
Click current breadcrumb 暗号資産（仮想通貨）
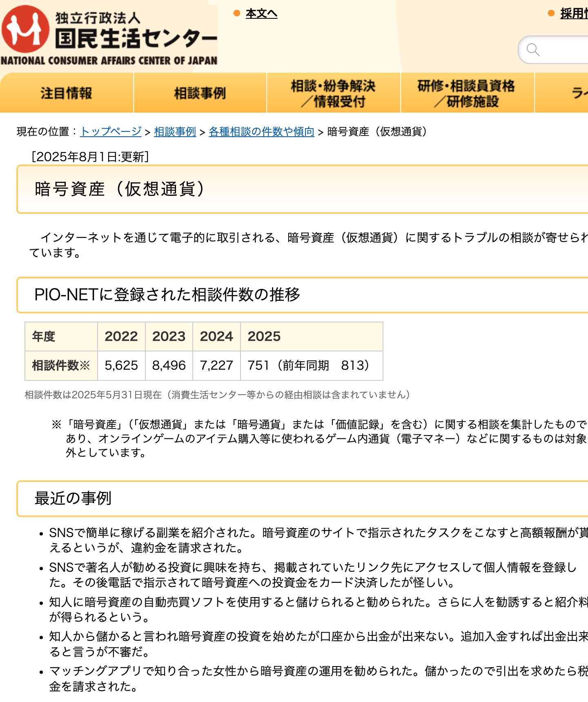point(377,131)
